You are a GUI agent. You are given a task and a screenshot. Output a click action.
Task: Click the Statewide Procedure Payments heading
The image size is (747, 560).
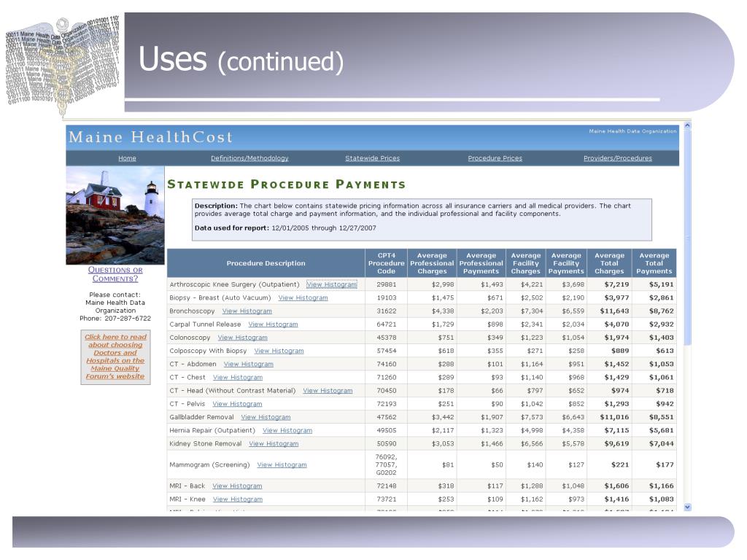pyautogui.click(x=286, y=184)
